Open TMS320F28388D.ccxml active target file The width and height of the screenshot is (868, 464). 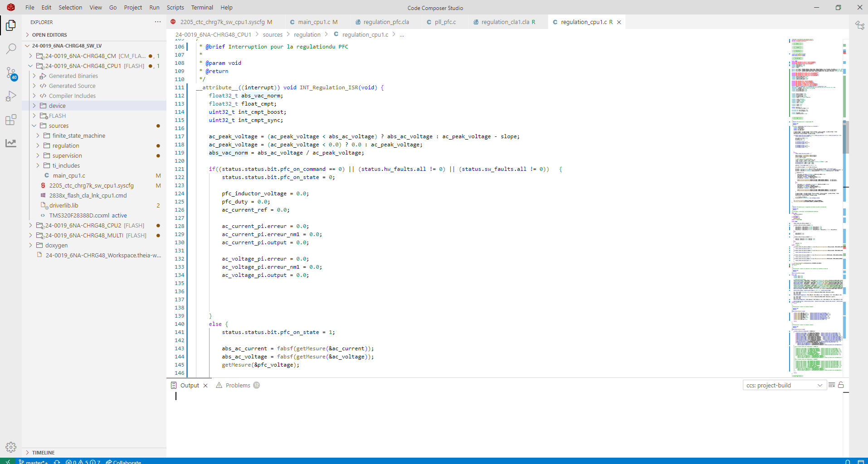[x=94, y=215]
